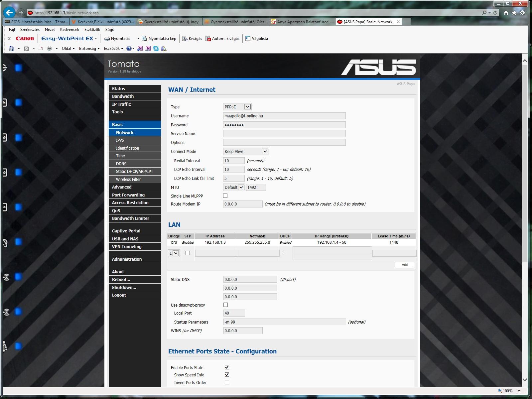532x399 pixels.
Task: Click the Startup Parameters field
Action: click(285, 322)
